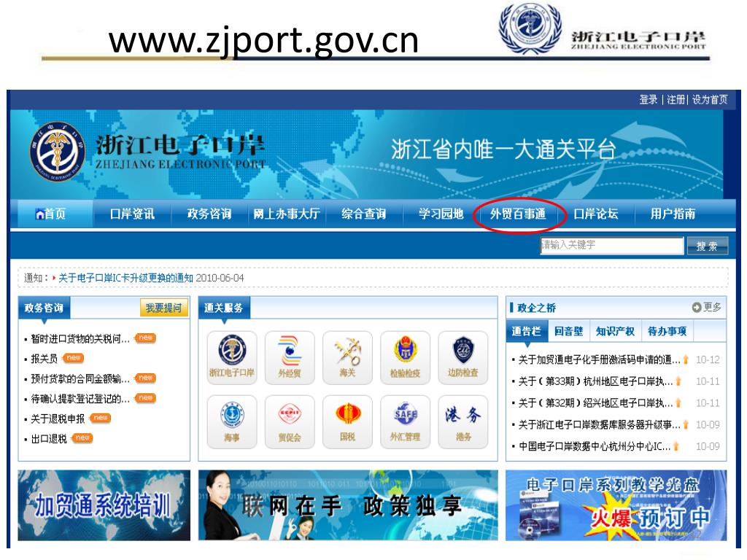The width and height of the screenshot is (747, 560).
Task: Focus the keyword search input field
Action: 612,245
